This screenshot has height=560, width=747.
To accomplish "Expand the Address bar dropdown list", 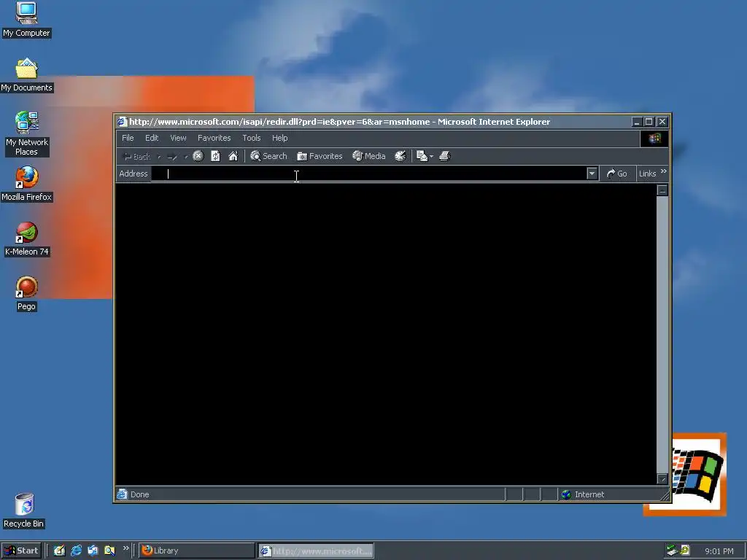I will coord(592,174).
